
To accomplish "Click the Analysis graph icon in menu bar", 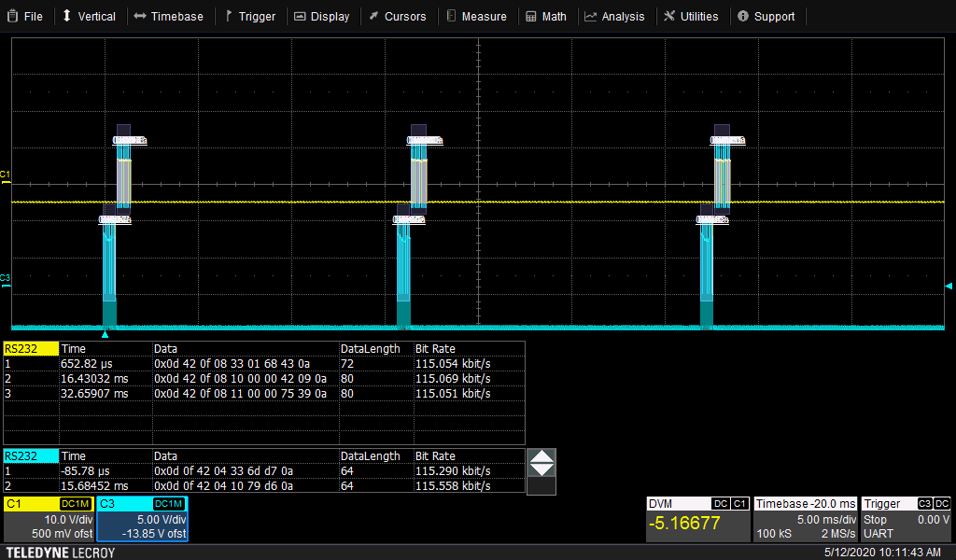I will tap(591, 16).
